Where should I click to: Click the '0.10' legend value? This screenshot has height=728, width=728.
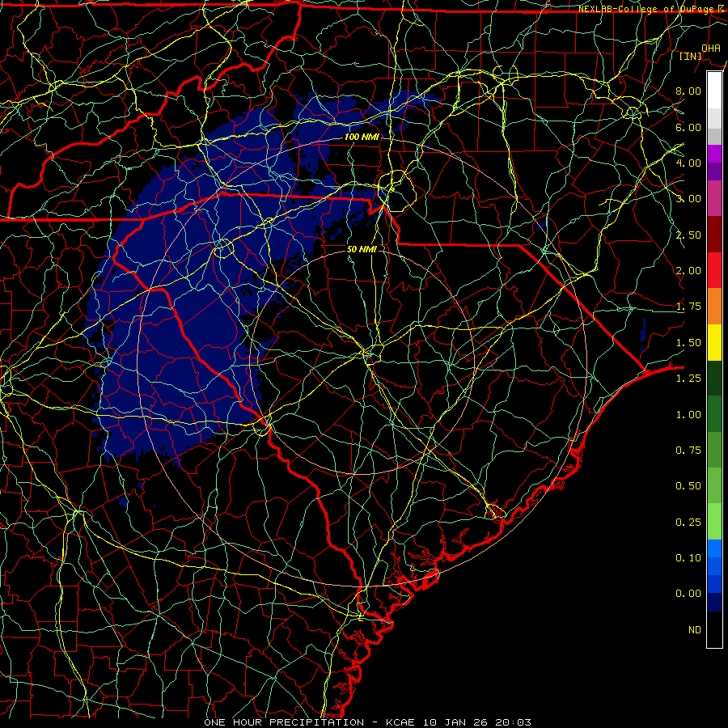coord(688,558)
